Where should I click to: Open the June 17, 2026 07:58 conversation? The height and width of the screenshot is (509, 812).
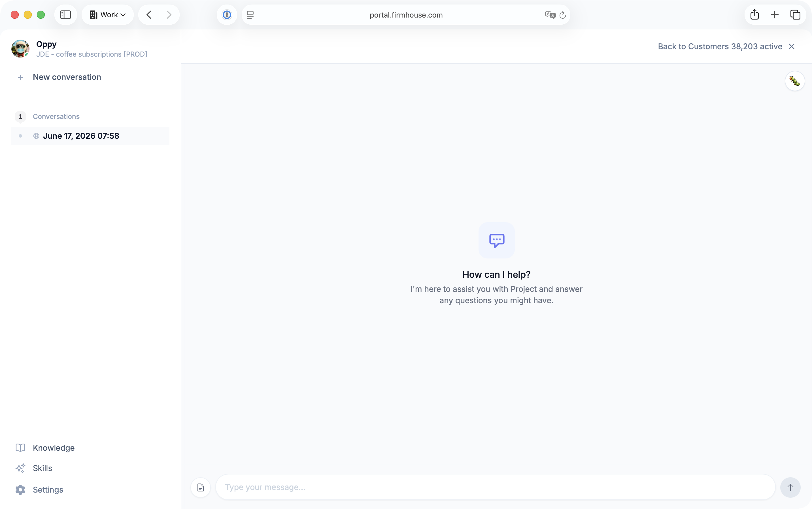click(x=90, y=136)
